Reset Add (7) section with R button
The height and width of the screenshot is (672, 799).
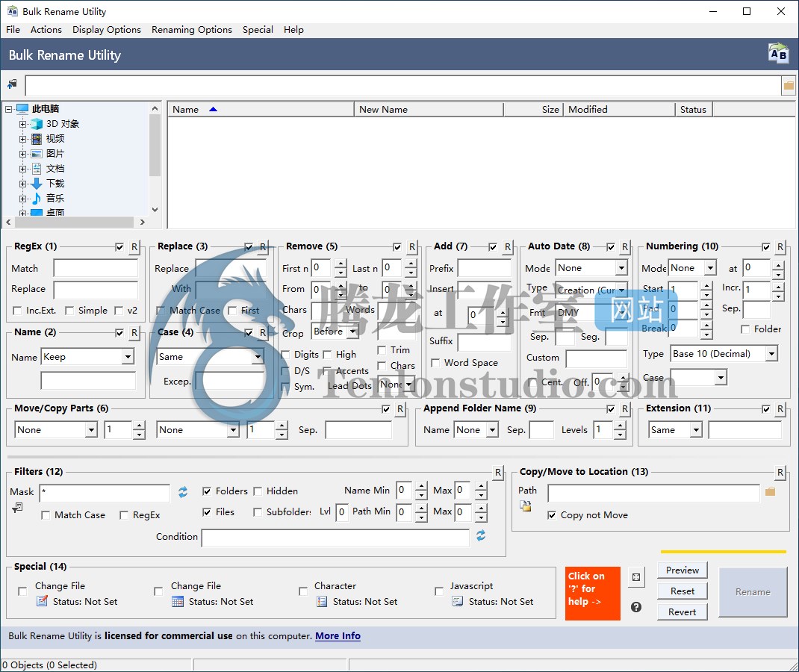tap(508, 247)
